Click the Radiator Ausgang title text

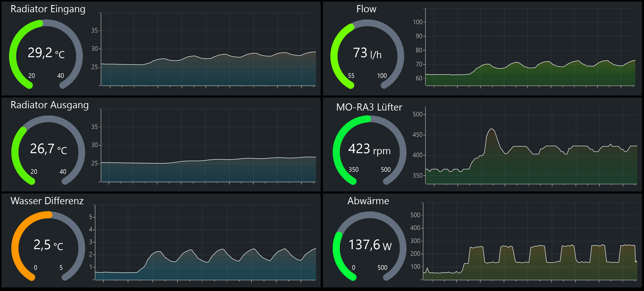[x=49, y=105]
